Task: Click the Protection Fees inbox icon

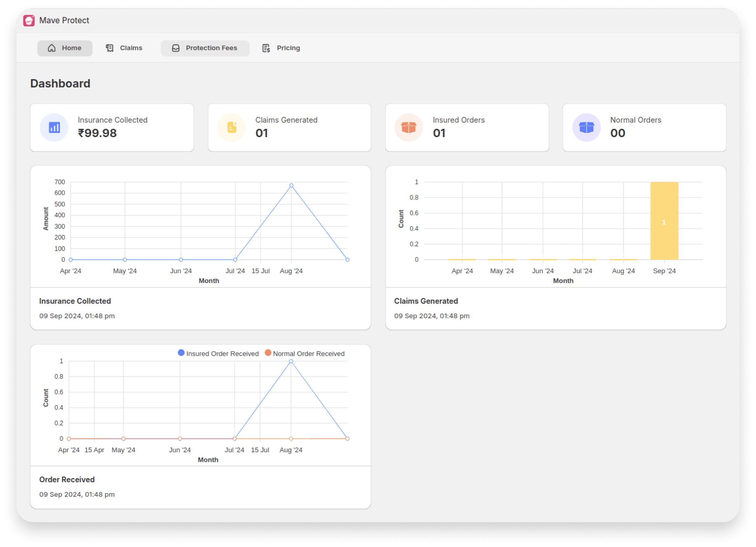Action: click(x=176, y=48)
